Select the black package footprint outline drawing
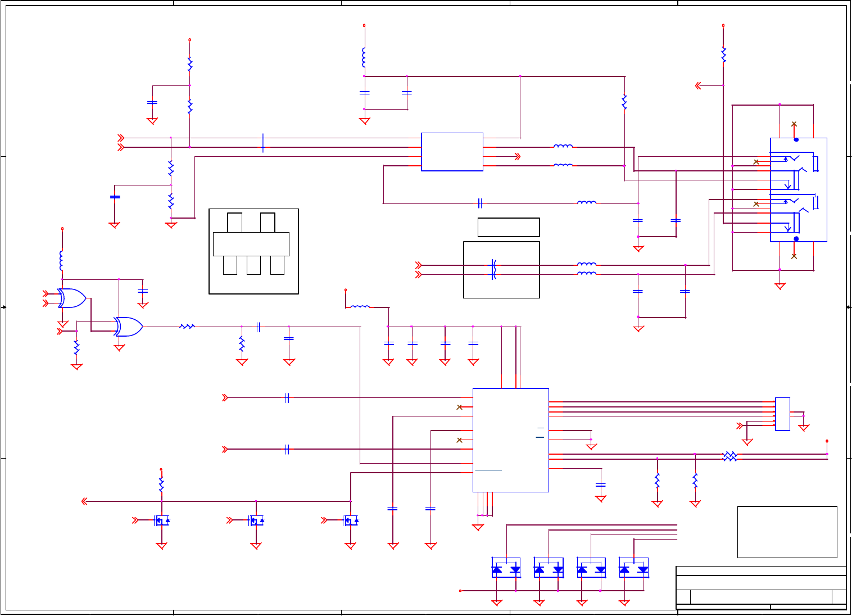Image resolution: width=852 pixels, height=616 pixels. [x=253, y=251]
